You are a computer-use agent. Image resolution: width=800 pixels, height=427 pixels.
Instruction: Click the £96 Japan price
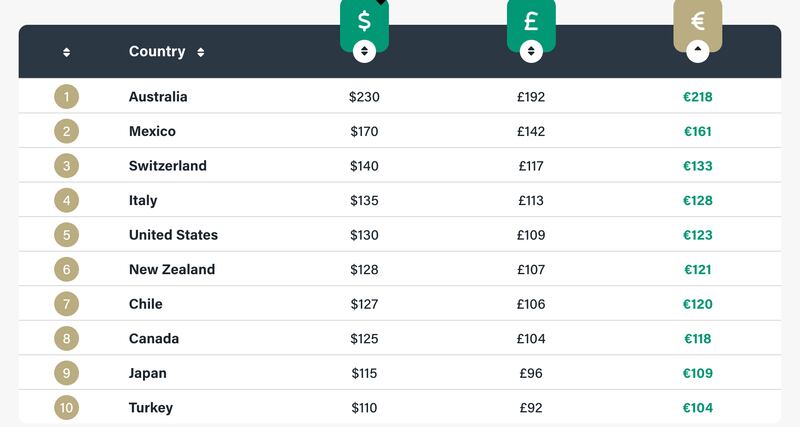(x=531, y=373)
